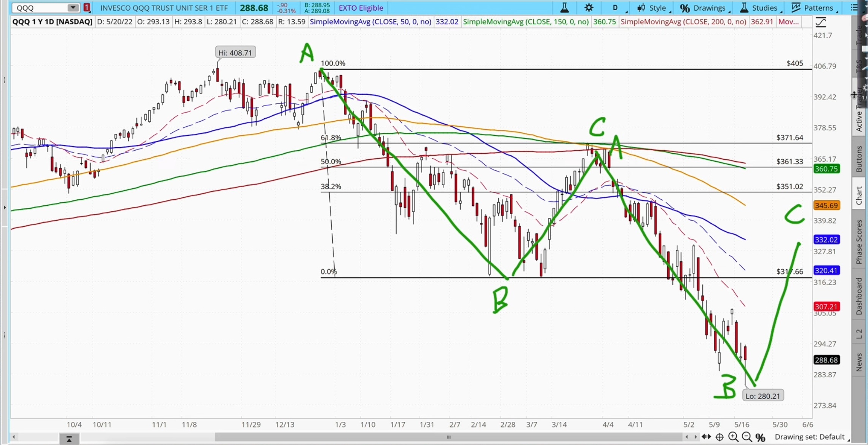Open the Studies dropdown menu
The image size is (868, 445).
(760, 8)
